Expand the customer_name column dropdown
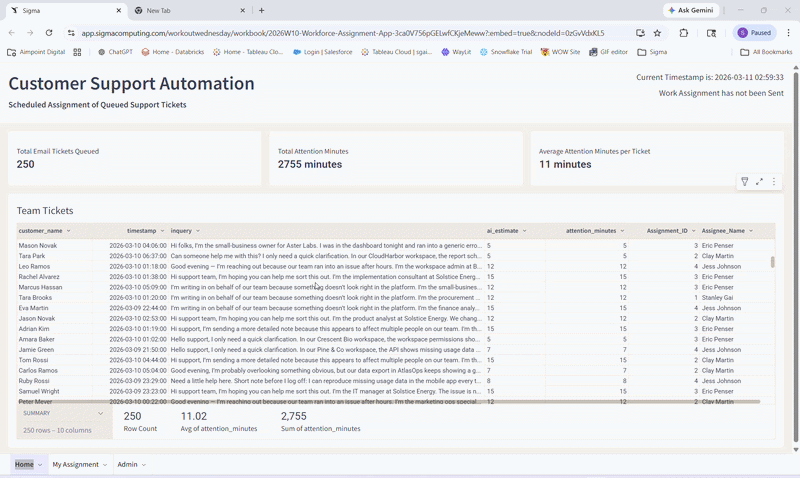 point(69,231)
